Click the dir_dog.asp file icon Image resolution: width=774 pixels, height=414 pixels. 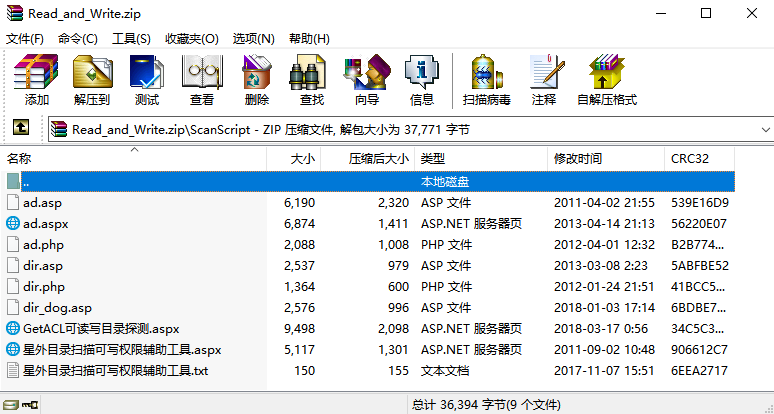point(13,307)
